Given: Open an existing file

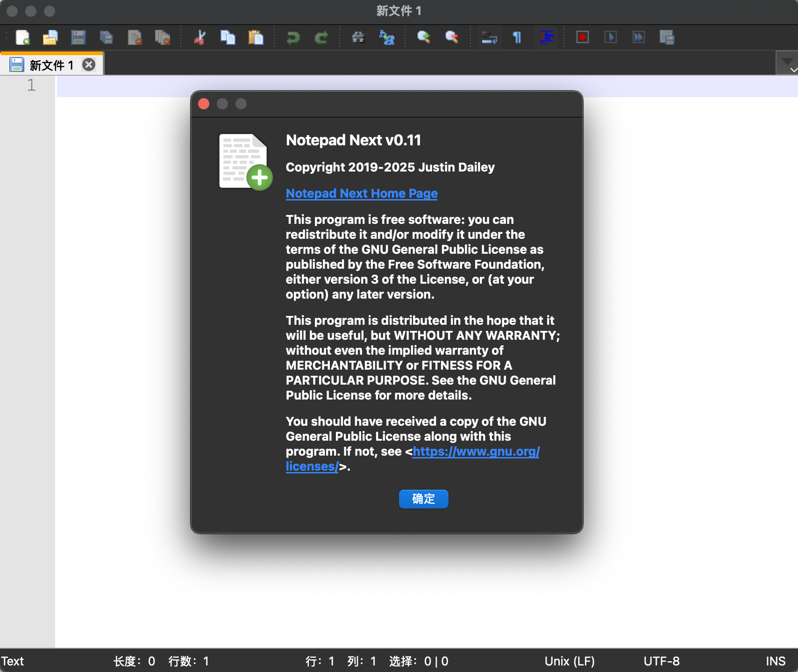Looking at the screenshot, I should coord(50,37).
